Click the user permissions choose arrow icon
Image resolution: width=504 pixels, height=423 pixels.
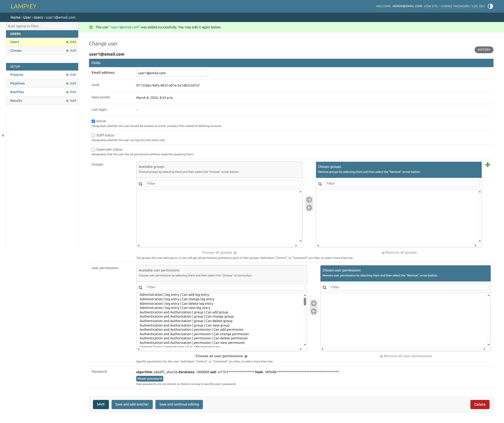[313, 303]
